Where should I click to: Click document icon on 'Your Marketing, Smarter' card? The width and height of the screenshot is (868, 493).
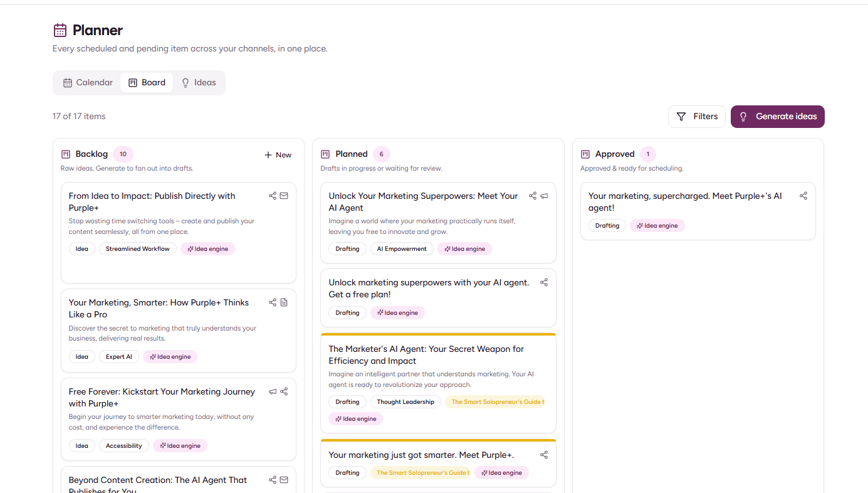(x=284, y=302)
